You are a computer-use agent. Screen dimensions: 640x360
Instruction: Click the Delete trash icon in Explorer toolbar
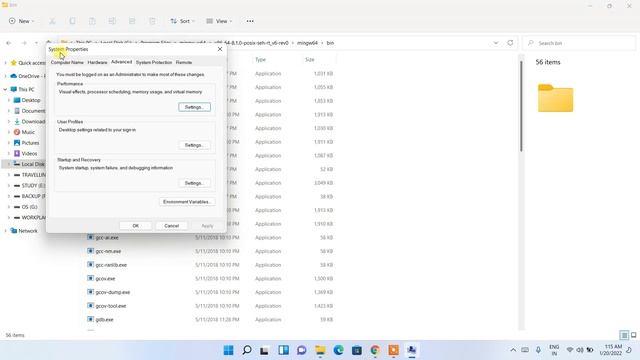tap(152, 21)
